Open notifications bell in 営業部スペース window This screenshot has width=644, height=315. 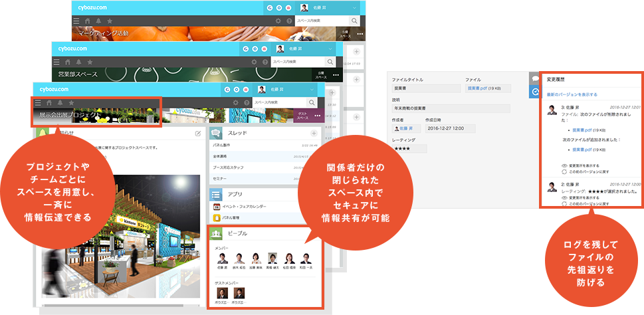pyautogui.click(x=79, y=62)
